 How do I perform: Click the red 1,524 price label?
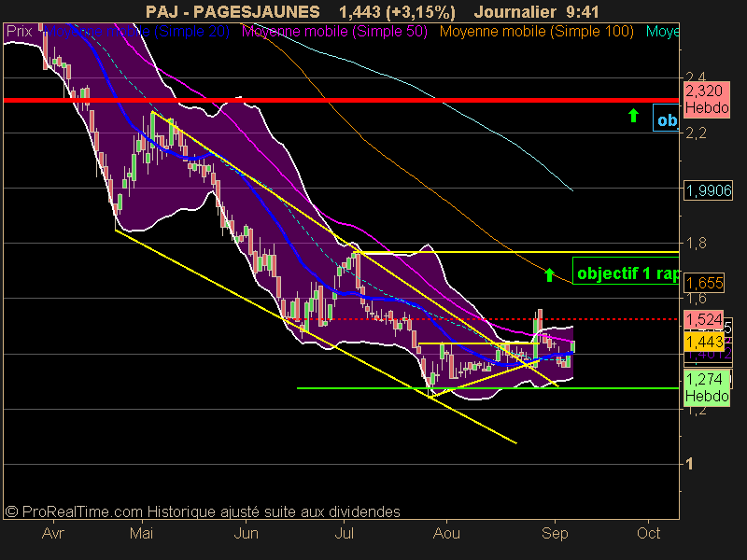[704, 319]
